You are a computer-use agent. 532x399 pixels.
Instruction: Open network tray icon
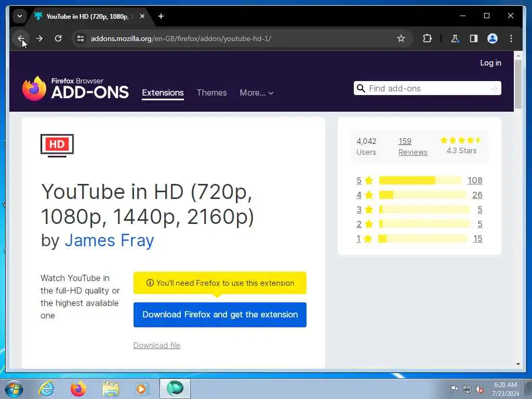[467, 390]
